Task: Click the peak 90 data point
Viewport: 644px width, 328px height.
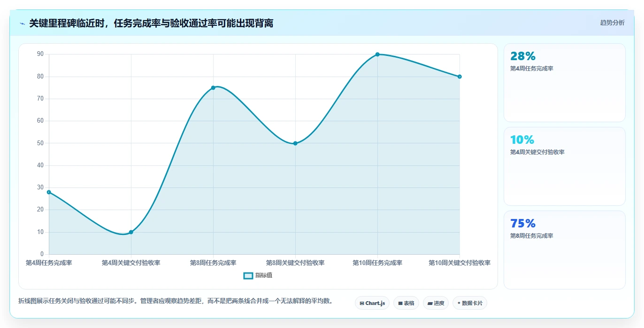Action: [377, 55]
